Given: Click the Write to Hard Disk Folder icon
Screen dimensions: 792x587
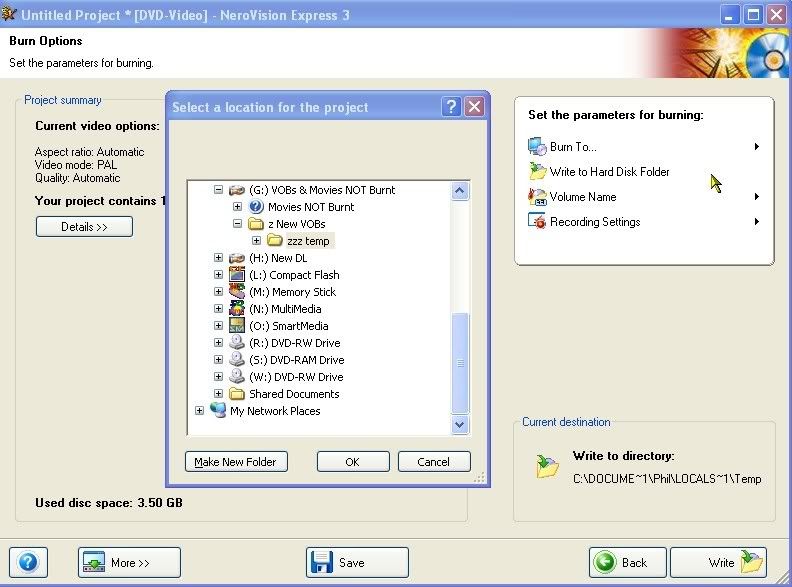Looking at the screenshot, I should 537,171.
